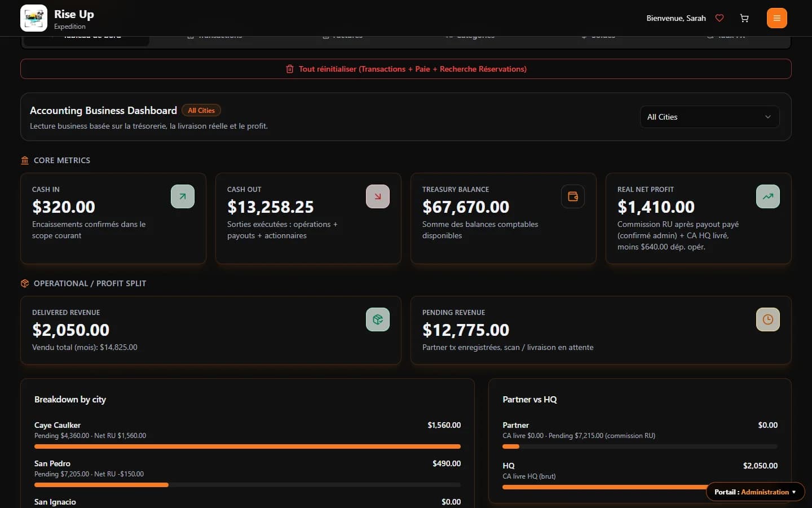Click the Cash In up-arrow icon

(183, 196)
